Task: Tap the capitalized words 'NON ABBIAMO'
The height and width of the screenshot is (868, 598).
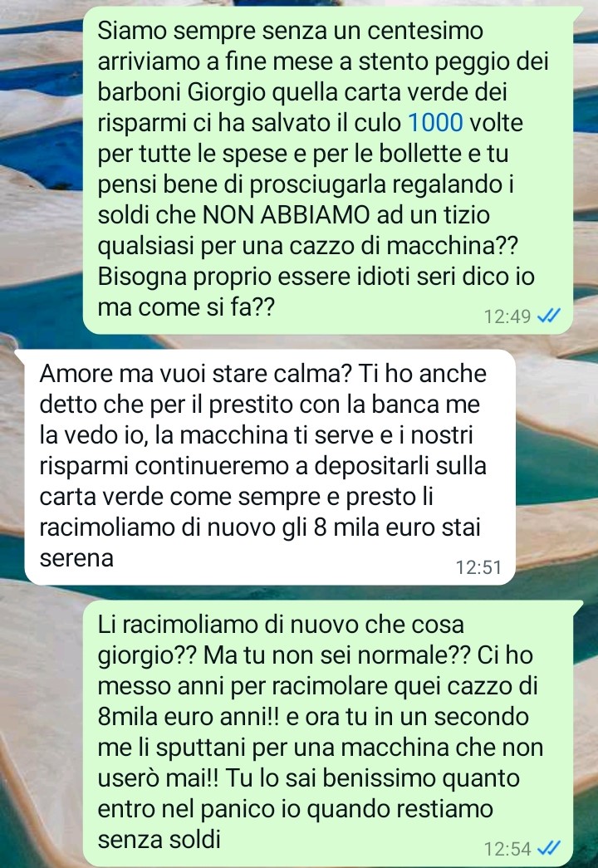Action: (x=287, y=215)
